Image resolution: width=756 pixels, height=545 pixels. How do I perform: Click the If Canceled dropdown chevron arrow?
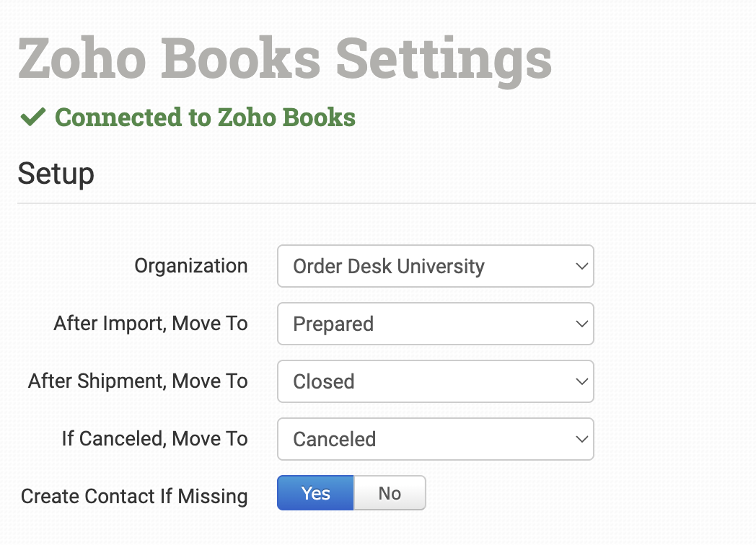coord(582,439)
